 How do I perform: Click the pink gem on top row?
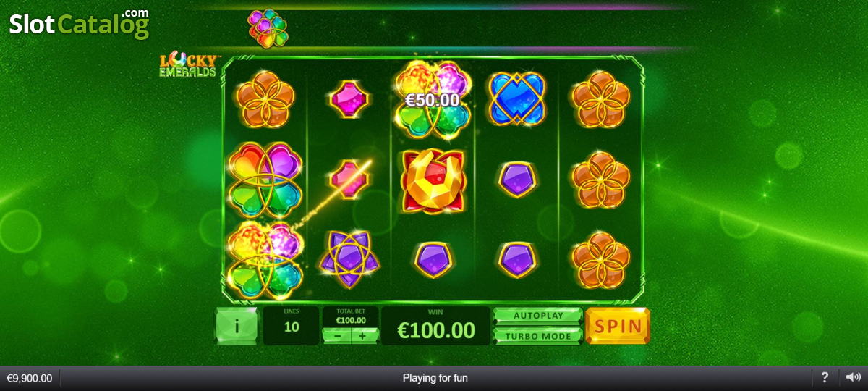350,99
